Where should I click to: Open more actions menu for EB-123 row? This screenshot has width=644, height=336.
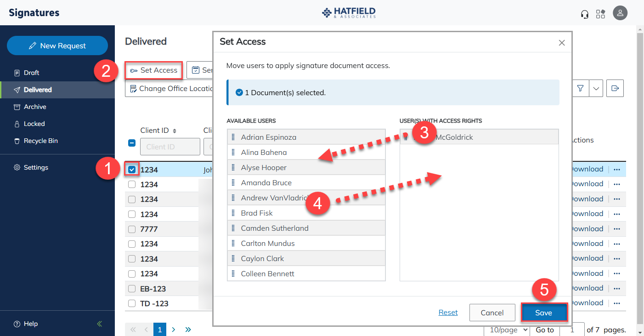(x=616, y=289)
